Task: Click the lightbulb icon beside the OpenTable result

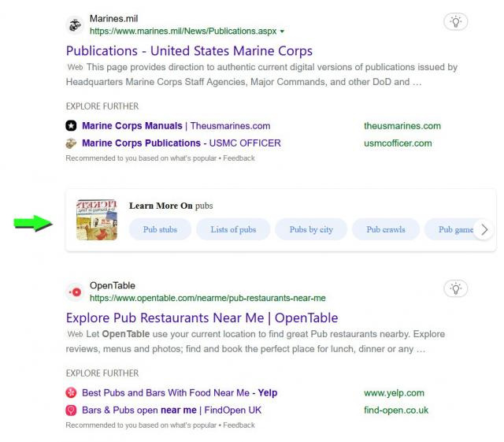Action: tap(455, 288)
